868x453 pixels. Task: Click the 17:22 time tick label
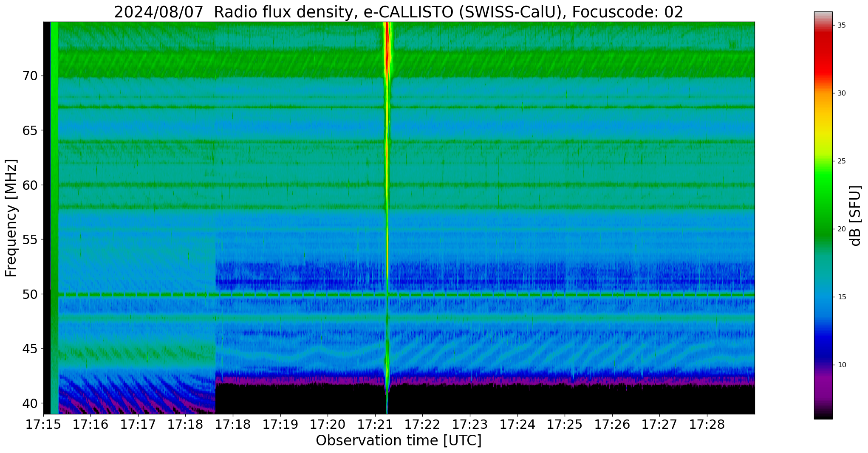point(422,425)
